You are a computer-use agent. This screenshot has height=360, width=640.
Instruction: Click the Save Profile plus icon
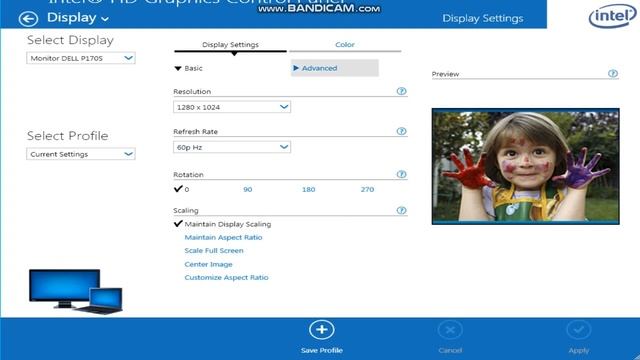322,330
